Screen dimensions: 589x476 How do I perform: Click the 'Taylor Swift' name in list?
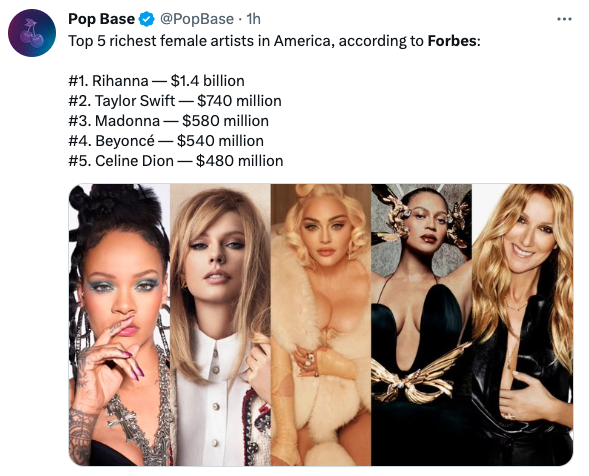[x=135, y=101]
